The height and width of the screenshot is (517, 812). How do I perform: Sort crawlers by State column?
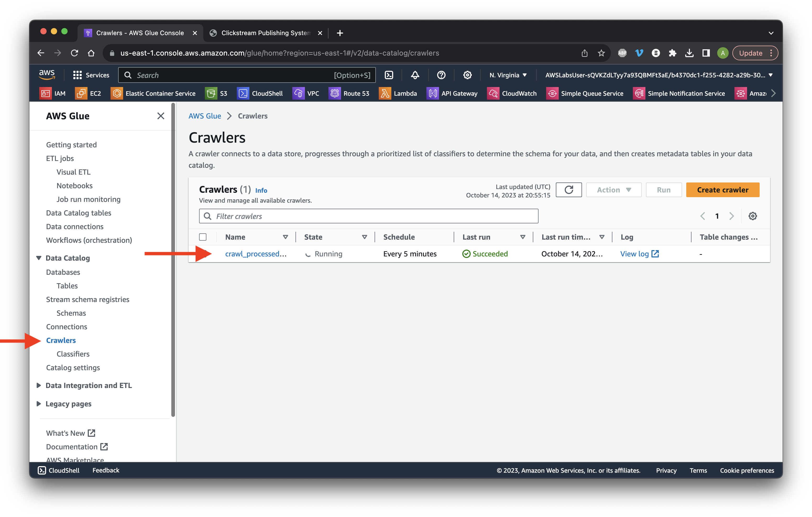click(365, 237)
